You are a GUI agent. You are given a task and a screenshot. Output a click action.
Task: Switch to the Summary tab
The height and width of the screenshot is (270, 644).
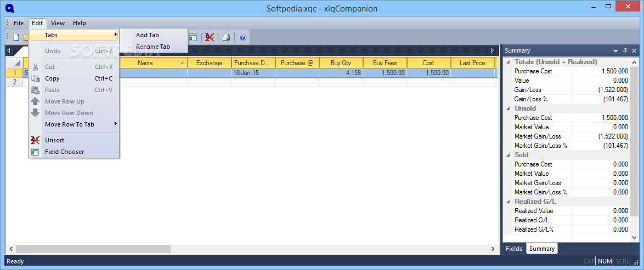click(x=542, y=249)
